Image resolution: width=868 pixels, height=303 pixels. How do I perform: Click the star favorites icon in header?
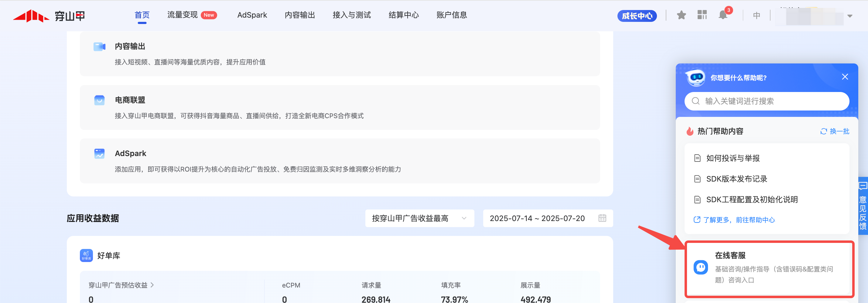(x=681, y=15)
